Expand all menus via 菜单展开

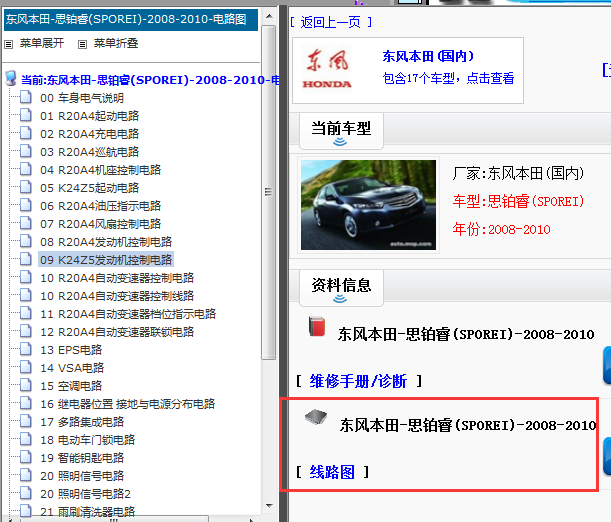pyautogui.click(x=42, y=43)
